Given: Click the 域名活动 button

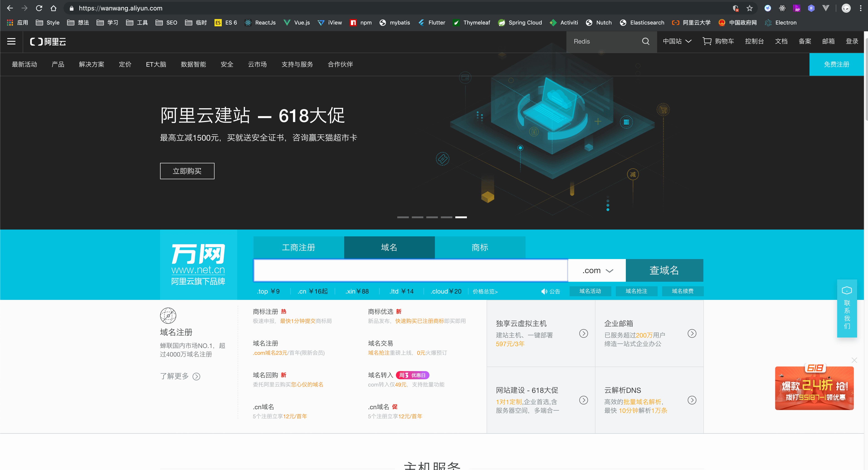Looking at the screenshot, I should (590, 291).
